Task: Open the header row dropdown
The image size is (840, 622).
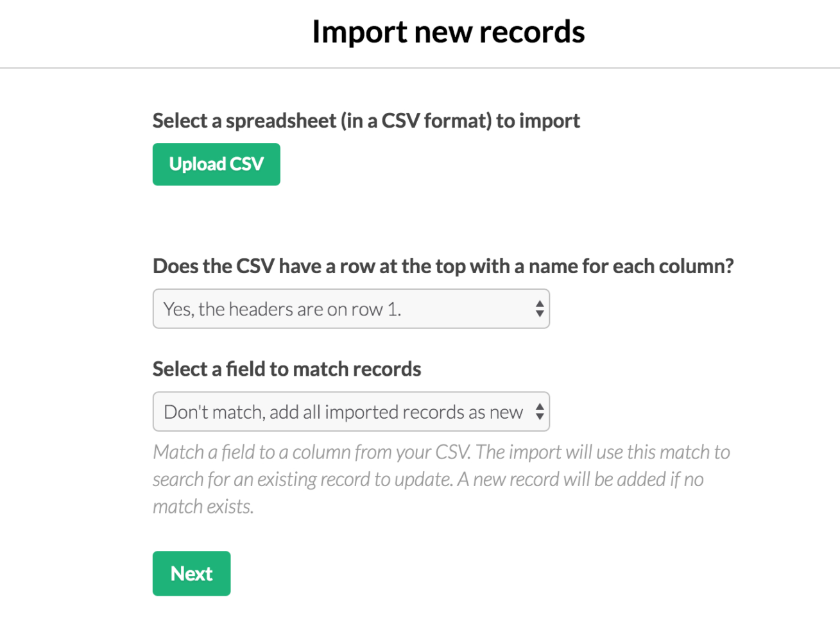Action: click(351, 309)
